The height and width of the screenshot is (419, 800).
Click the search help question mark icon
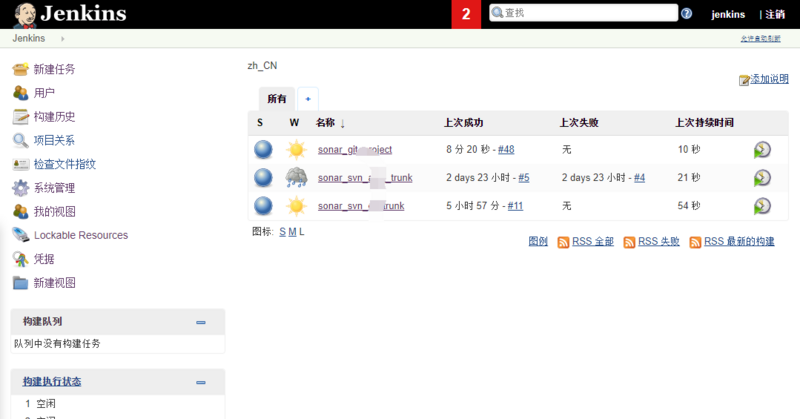(687, 13)
